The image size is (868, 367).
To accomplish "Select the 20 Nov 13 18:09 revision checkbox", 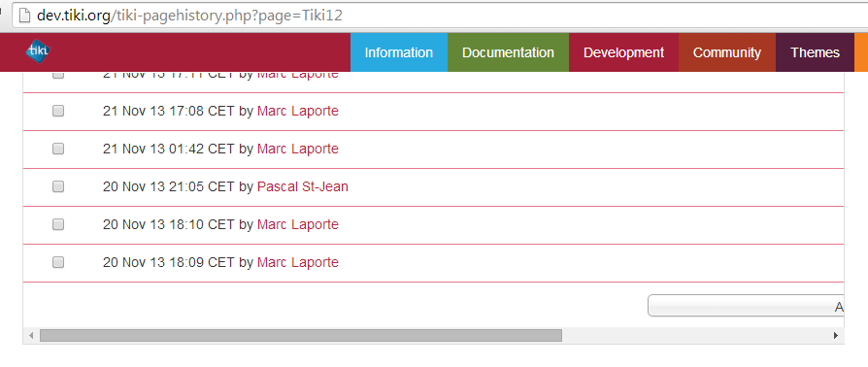I will tap(58, 262).
